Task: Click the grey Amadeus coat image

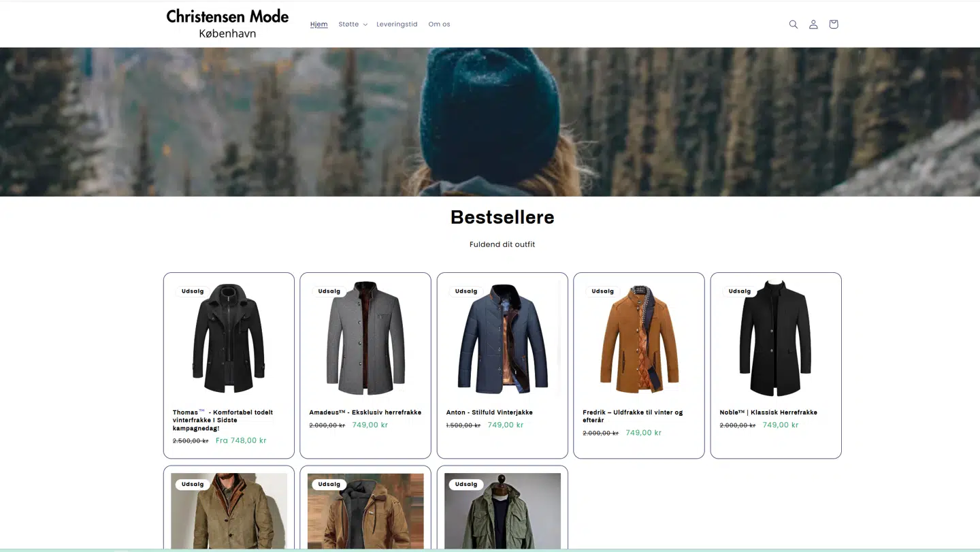Action: [x=365, y=338]
